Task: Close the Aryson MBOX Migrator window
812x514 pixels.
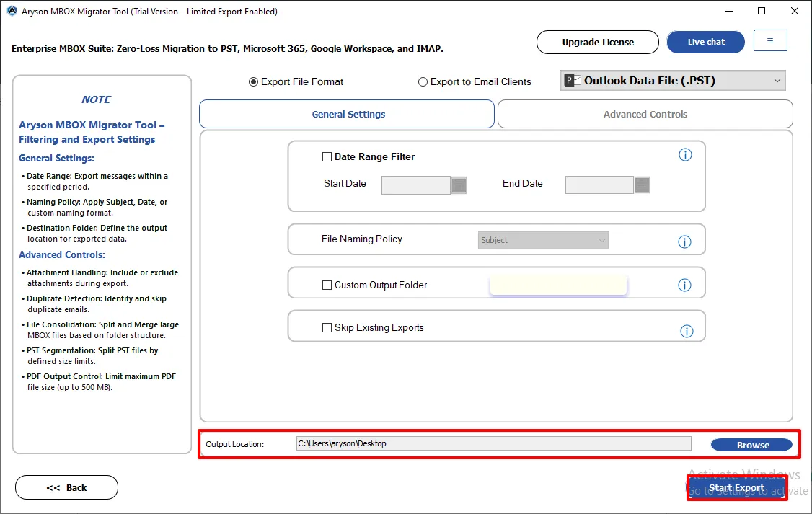Action: [x=795, y=11]
